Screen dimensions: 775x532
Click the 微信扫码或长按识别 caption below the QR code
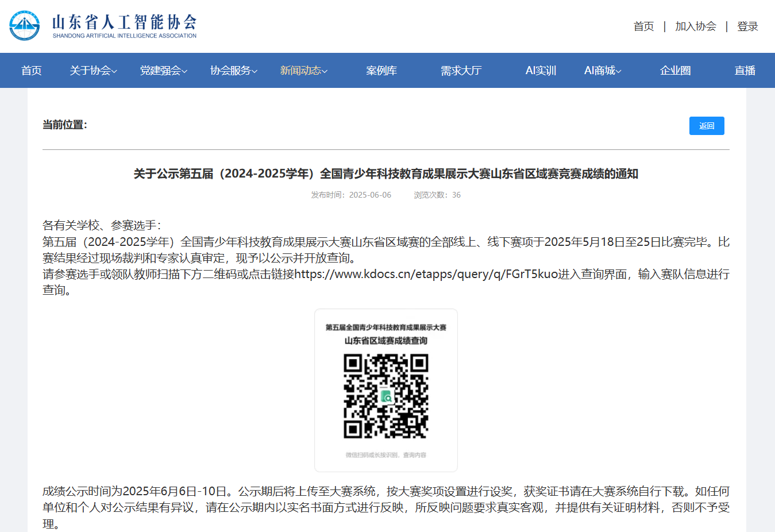coord(386,455)
